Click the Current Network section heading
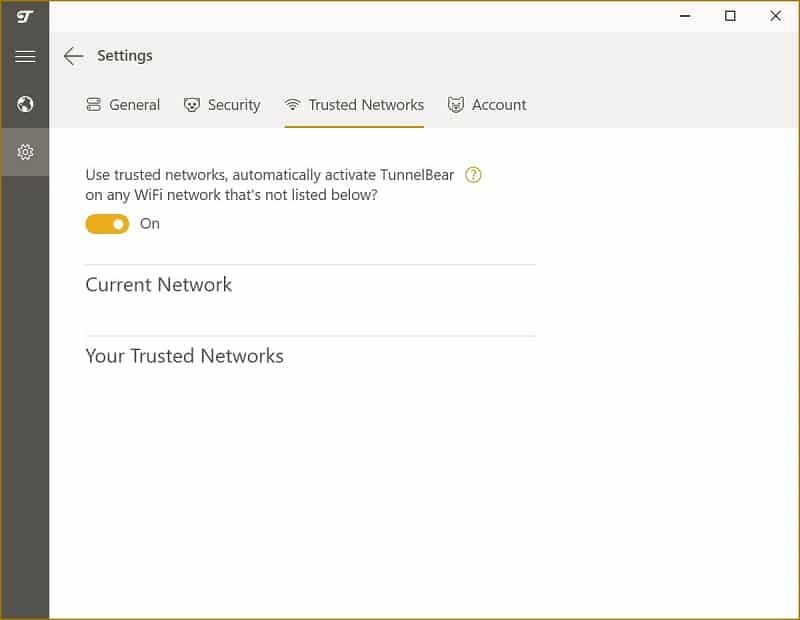The height and width of the screenshot is (620, 800). pyautogui.click(x=159, y=285)
